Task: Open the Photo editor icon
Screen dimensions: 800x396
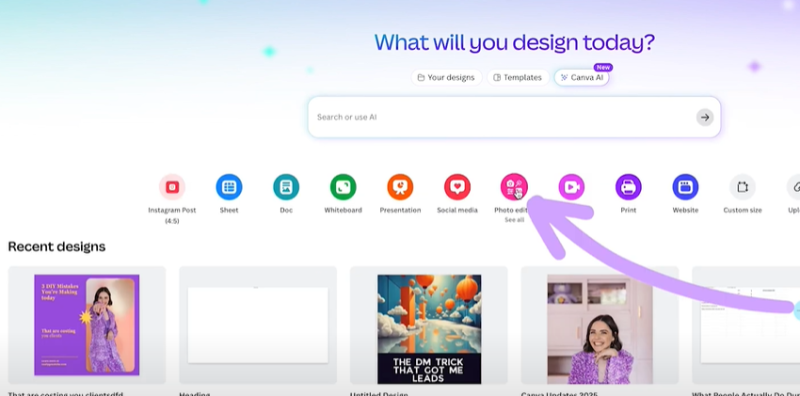Action: point(514,187)
